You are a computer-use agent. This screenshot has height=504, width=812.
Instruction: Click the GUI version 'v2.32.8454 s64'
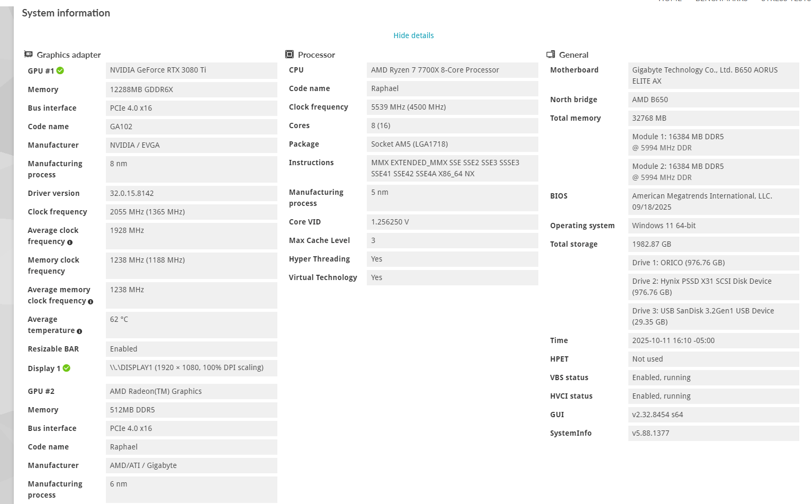coord(714,415)
